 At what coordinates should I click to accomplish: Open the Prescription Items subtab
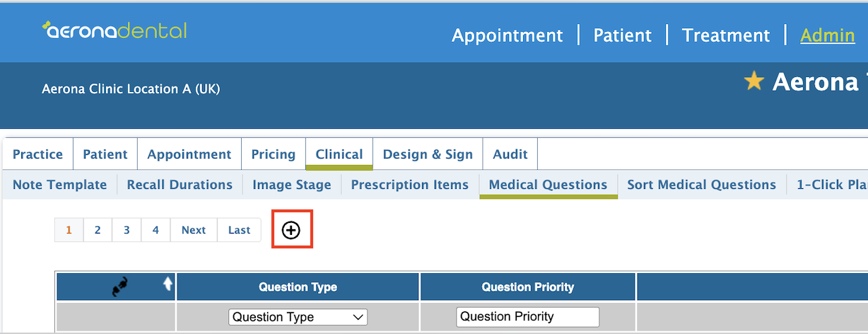pos(410,185)
